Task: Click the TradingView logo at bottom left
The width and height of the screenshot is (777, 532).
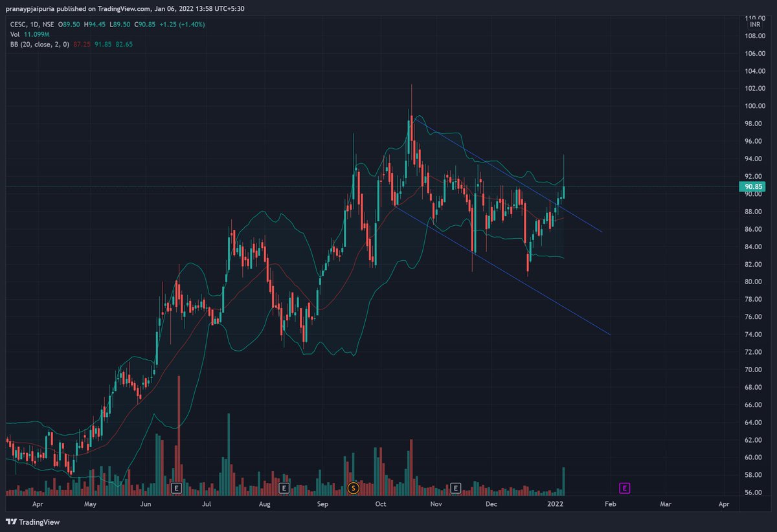Action: [x=32, y=522]
